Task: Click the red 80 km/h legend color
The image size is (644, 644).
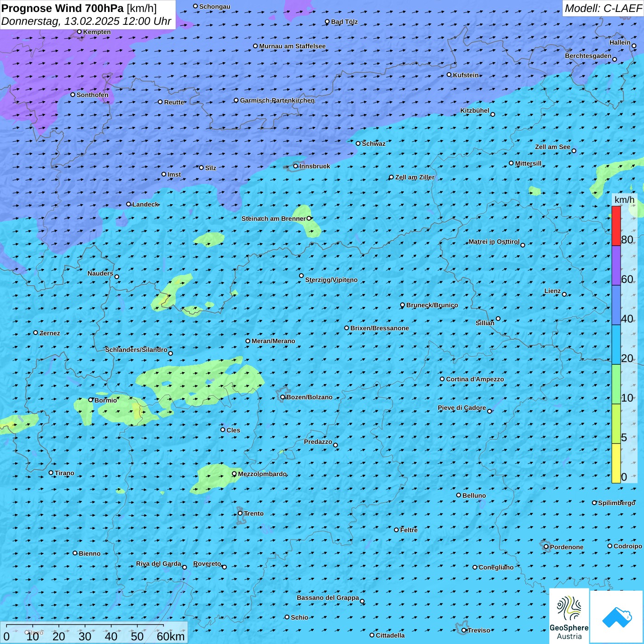Action: click(616, 226)
